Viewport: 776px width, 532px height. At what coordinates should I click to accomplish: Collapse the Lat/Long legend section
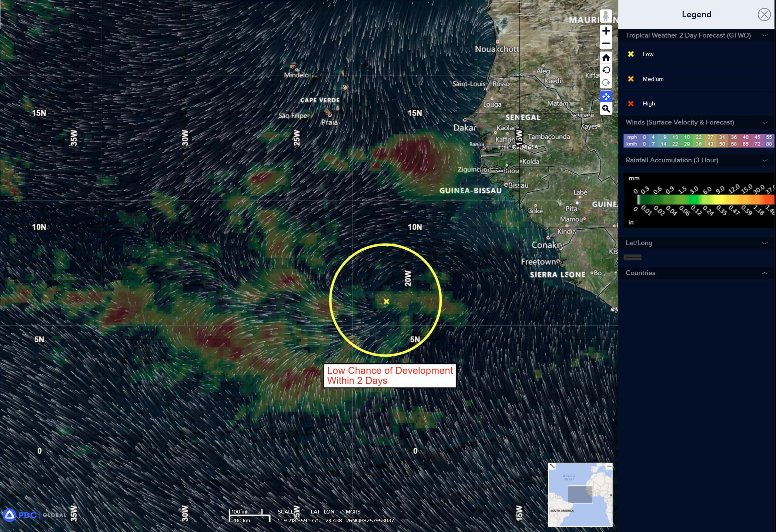coord(764,243)
